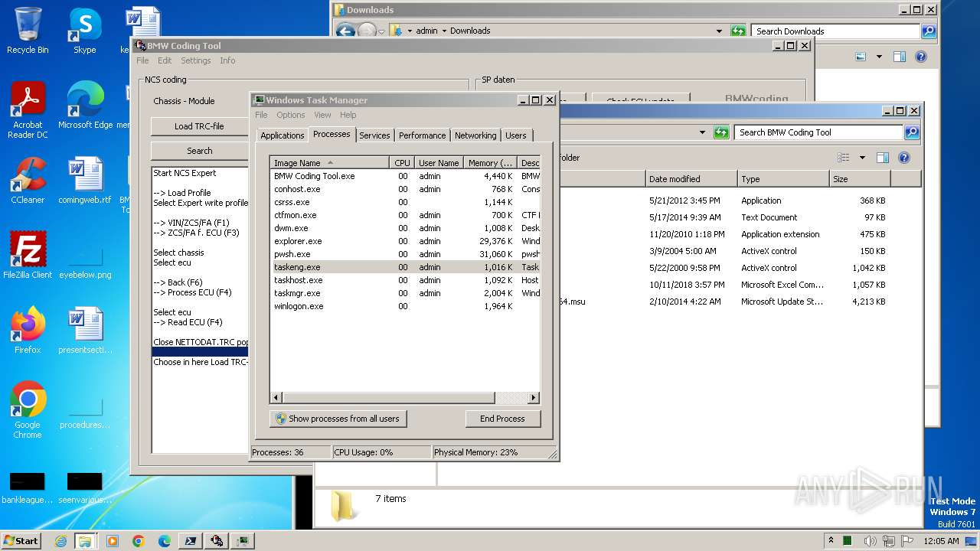980x551 pixels.
Task: Click search icon in BMW Coding Tool explorer
Action: click(912, 132)
